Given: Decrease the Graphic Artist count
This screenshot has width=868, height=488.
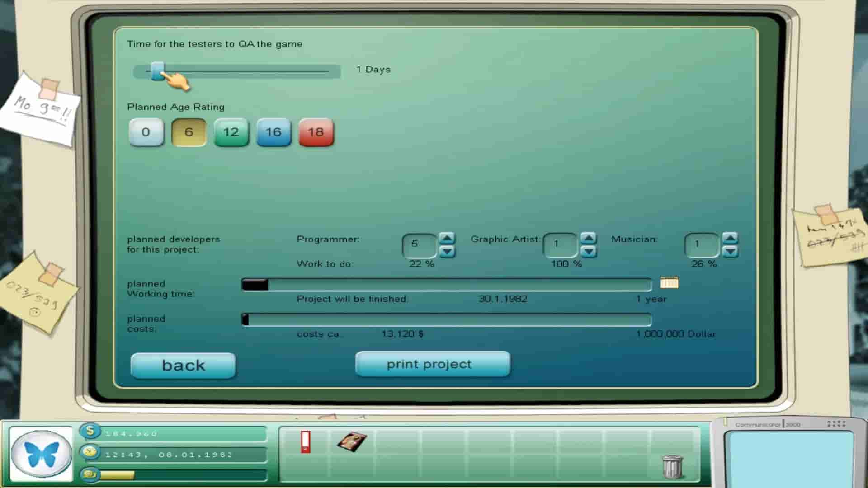Looking at the screenshot, I should [588, 251].
